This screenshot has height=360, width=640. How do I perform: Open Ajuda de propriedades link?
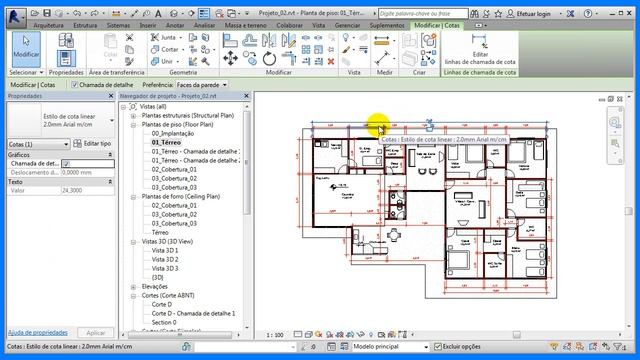coord(38,333)
